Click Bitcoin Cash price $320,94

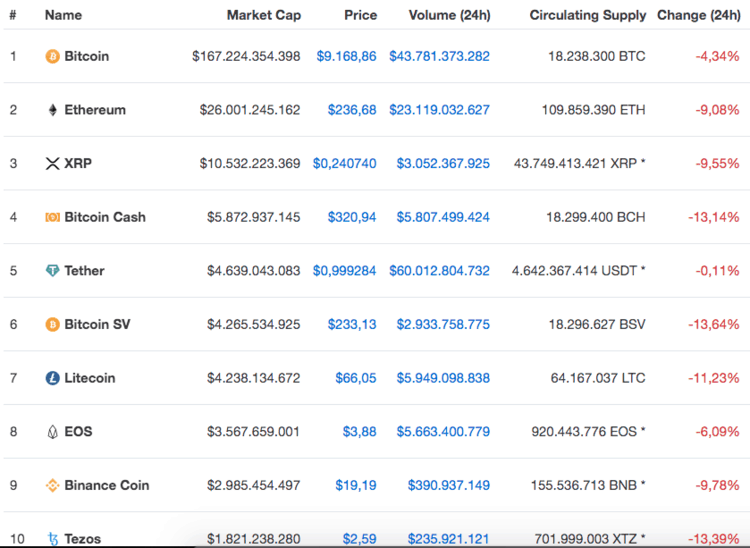tap(352, 217)
